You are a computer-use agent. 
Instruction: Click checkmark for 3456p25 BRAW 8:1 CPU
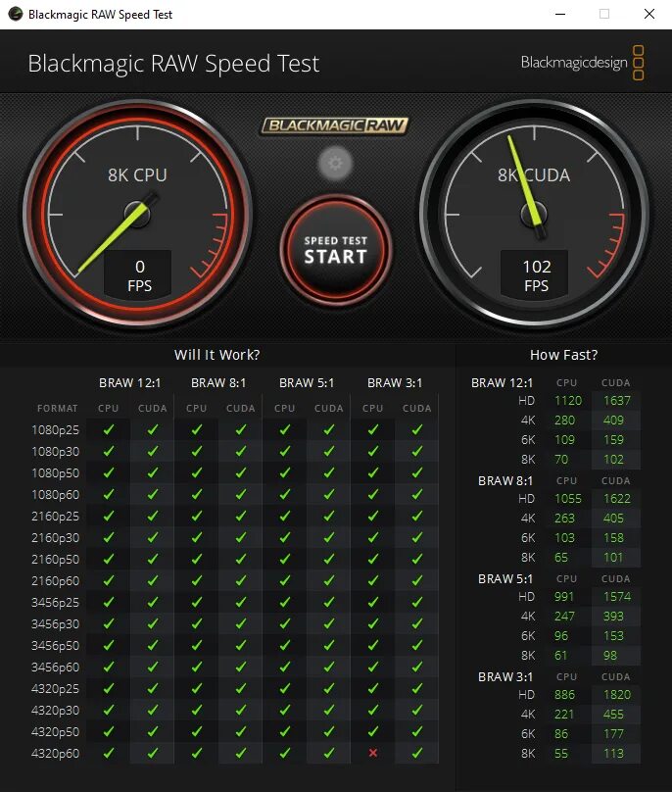pyautogui.click(x=196, y=603)
